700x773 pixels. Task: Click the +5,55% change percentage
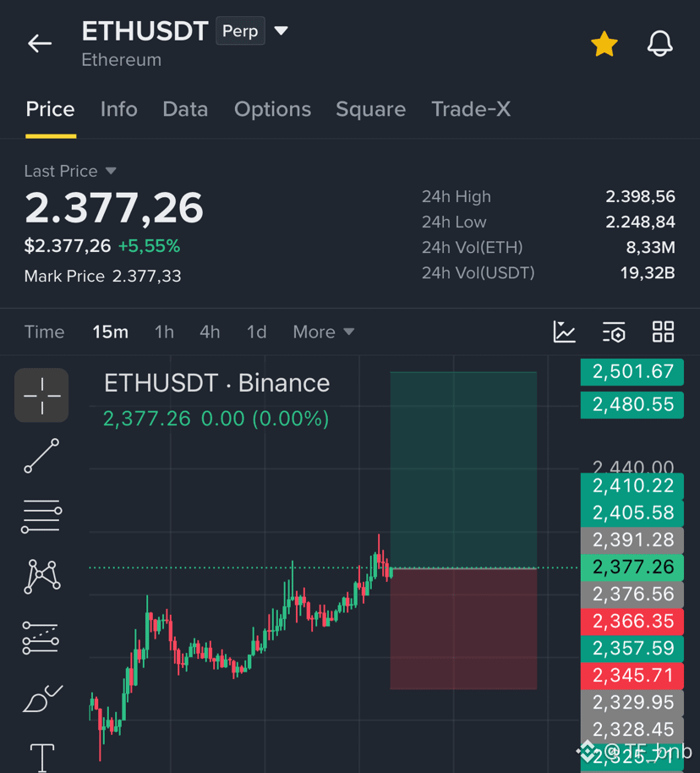150,246
